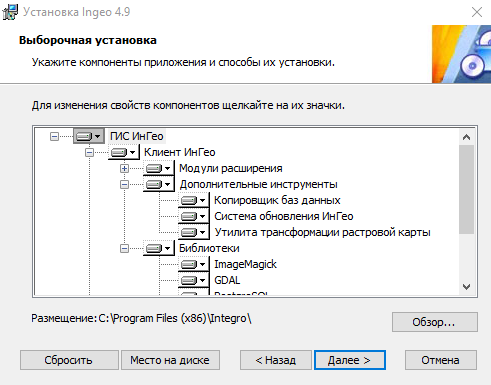Collapse the Клиент ИнГео tree node
This screenshot has height=385, width=491.
pyautogui.click(x=89, y=152)
